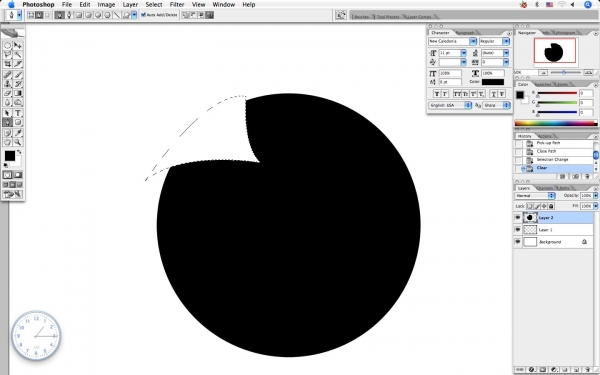Viewport: 600px width, 375px height.
Task: Select the Eyedropper tool
Action: point(18,133)
